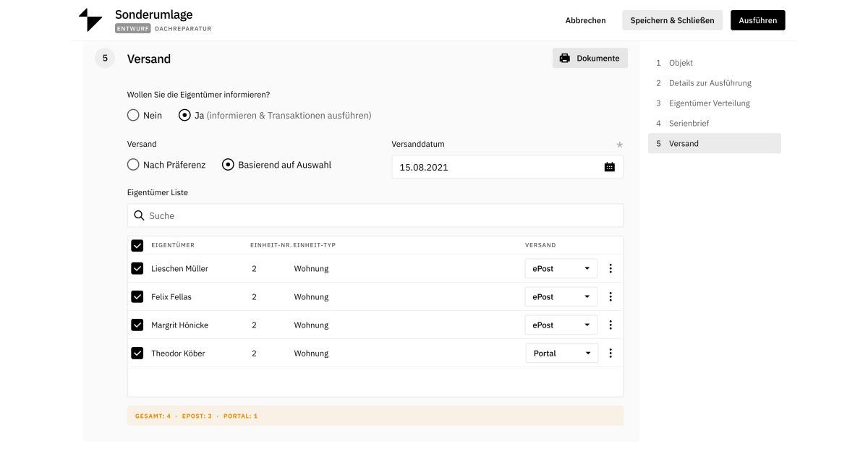Open Versand dropdown for Lieschen Müller
This screenshot has width=868, height=454.
click(561, 268)
